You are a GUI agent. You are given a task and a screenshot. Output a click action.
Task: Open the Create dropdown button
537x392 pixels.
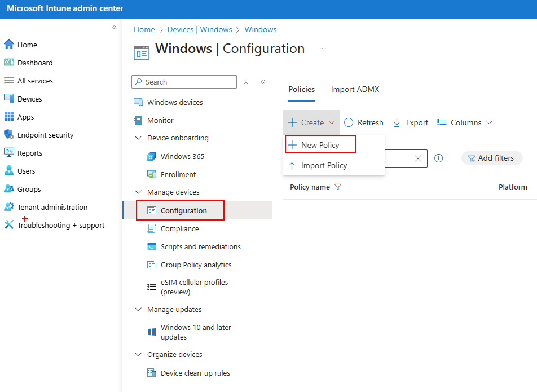tap(311, 122)
